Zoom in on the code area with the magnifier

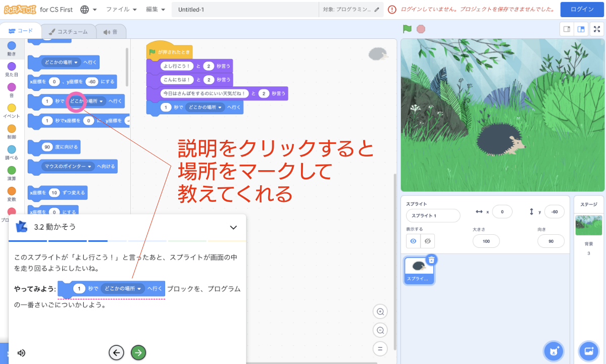click(380, 311)
